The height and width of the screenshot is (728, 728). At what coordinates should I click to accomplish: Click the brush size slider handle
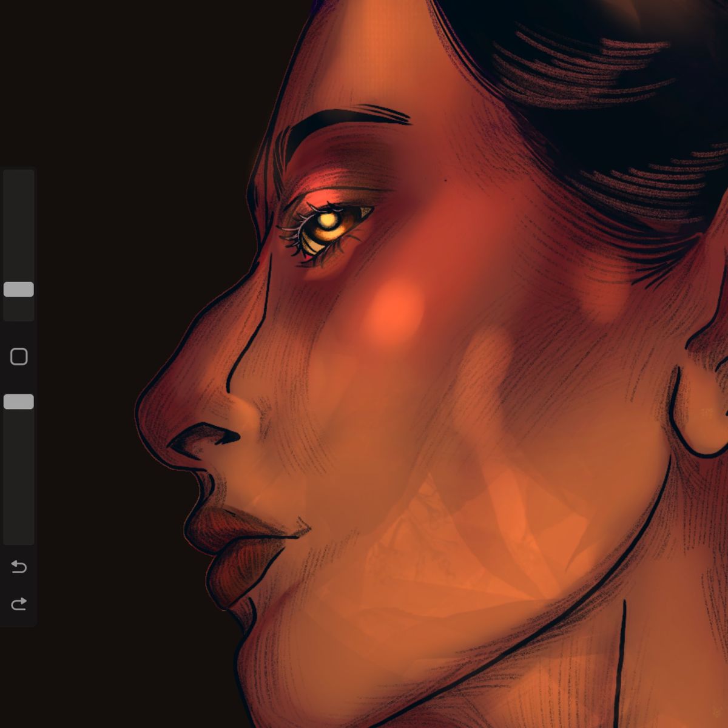[x=19, y=289]
